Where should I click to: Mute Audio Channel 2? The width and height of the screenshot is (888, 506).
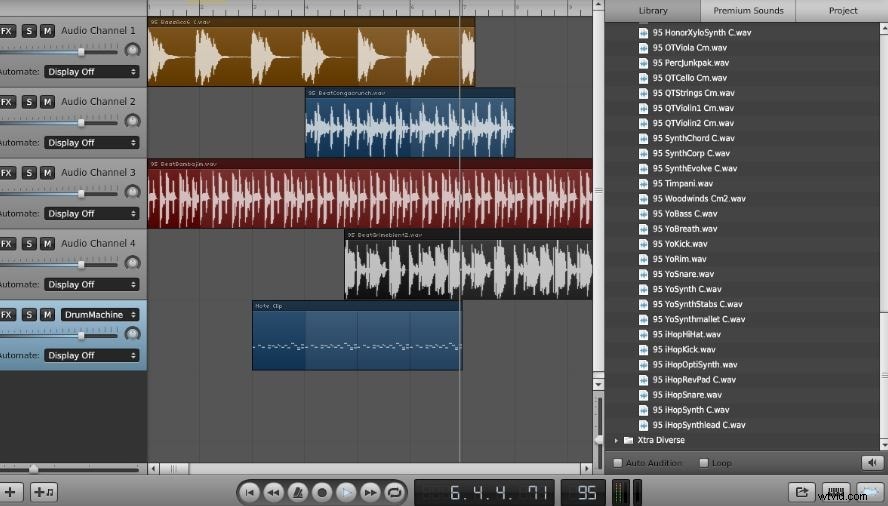point(48,101)
